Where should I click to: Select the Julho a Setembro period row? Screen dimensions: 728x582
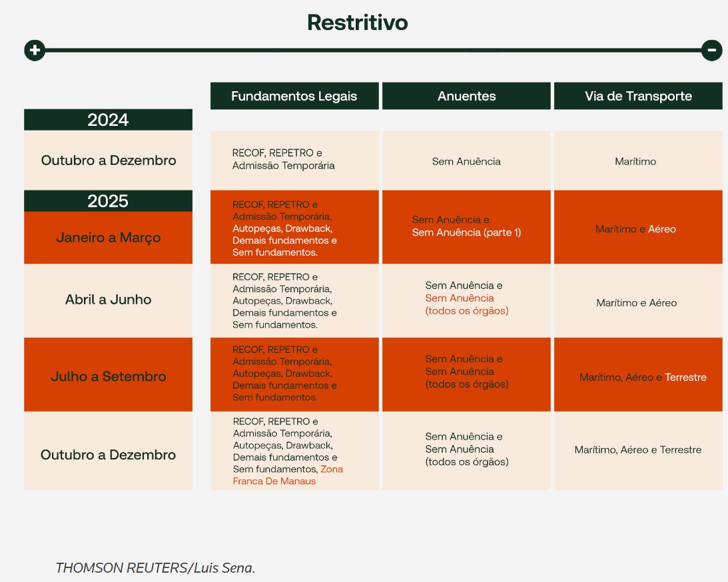pos(108,376)
